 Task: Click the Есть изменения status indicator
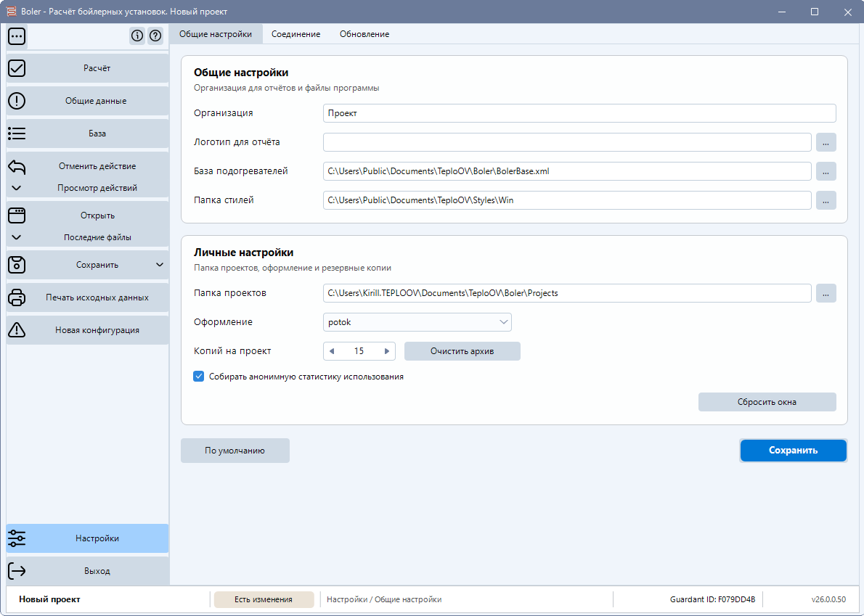[x=264, y=599]
